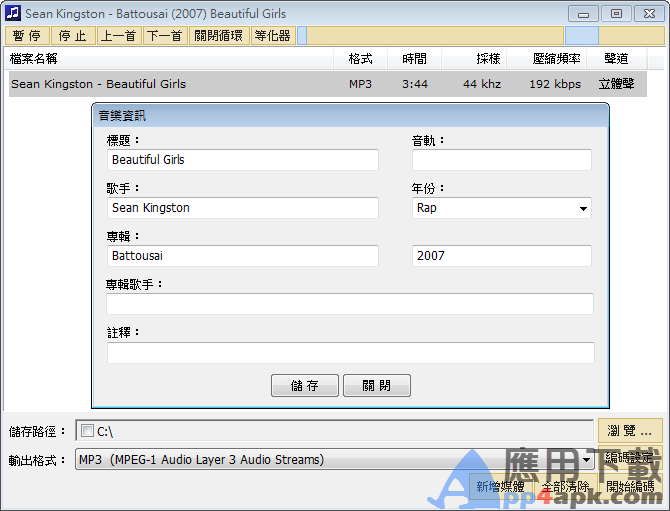Click the 3:44 duration cell
Screen dimensions: 670x511
[414, 84]
